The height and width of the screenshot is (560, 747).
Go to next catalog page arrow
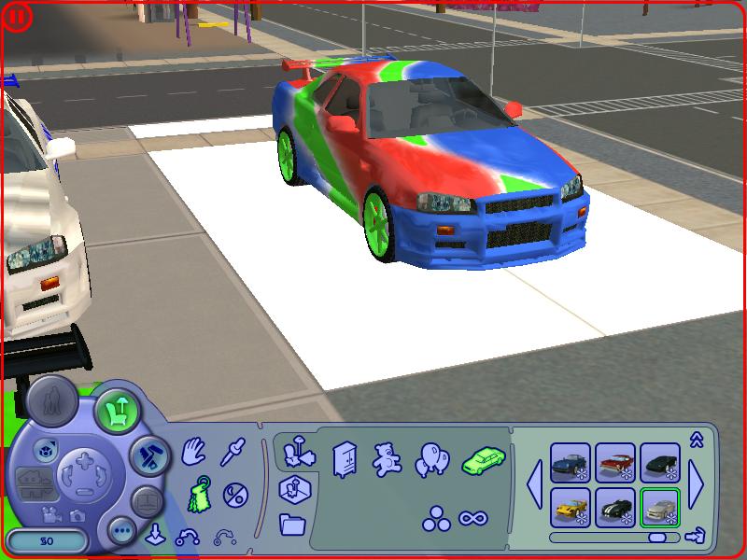[x=697, y=485]
